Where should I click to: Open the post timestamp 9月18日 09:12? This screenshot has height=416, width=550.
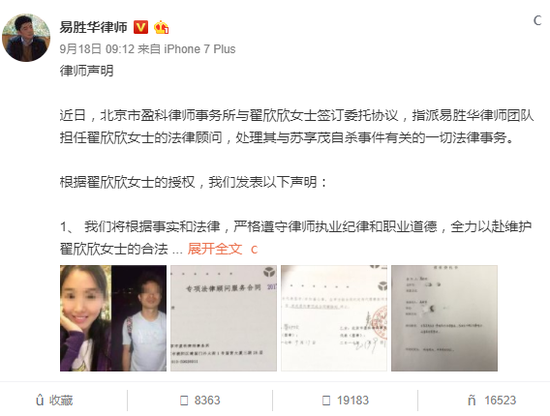tap(97, 49)
